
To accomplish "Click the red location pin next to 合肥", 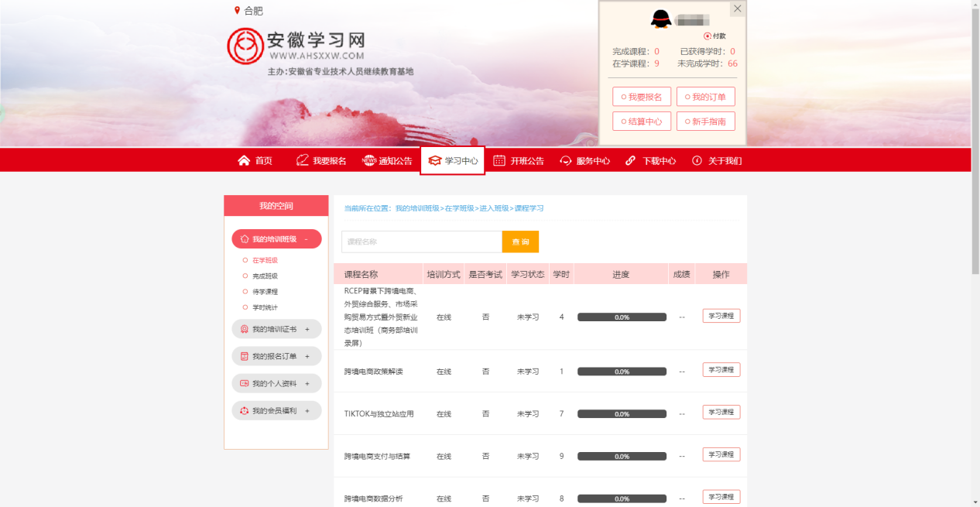I will [237, 10].
